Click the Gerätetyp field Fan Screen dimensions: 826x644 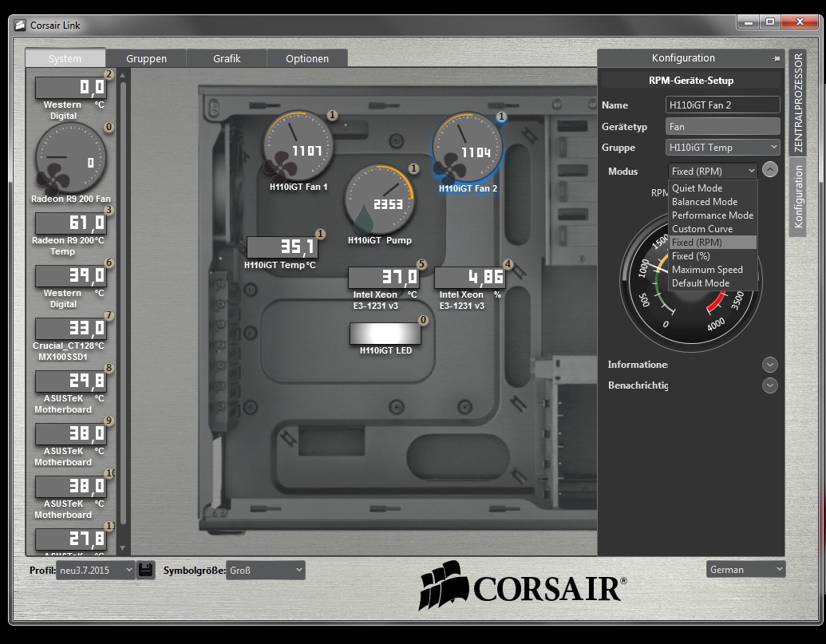[723, 126]
